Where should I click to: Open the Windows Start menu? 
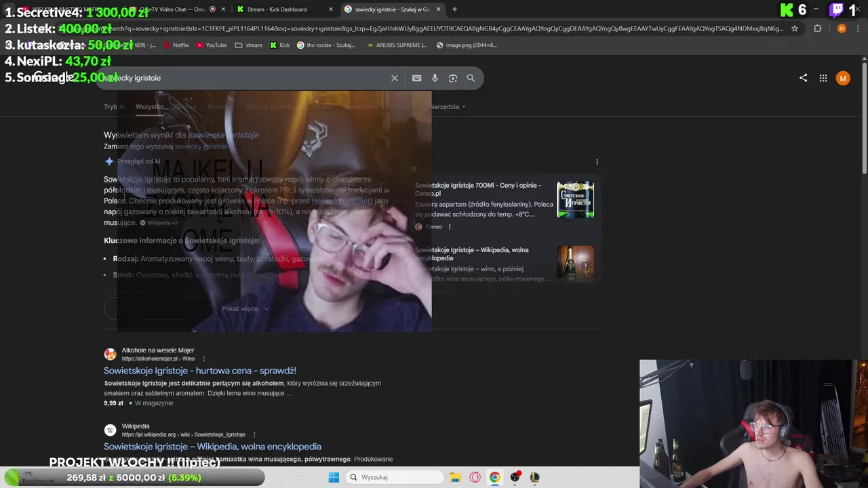[334, 477]
